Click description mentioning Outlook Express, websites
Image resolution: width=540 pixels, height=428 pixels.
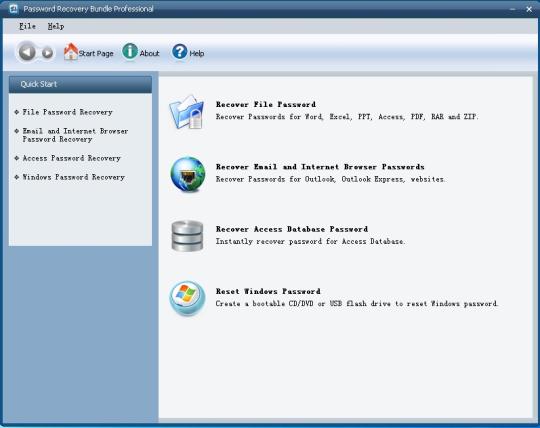tap(331, 179)
